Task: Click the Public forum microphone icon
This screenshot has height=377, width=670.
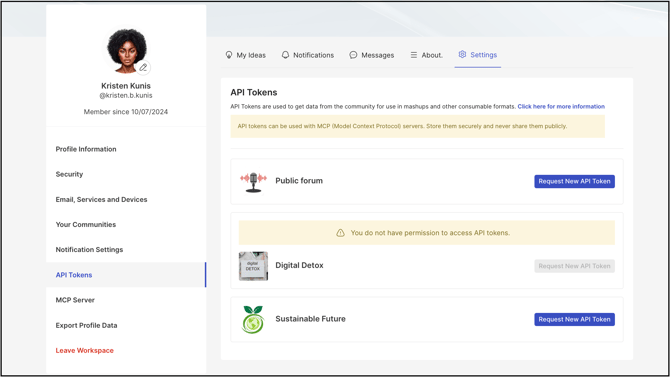Action: 253,182
